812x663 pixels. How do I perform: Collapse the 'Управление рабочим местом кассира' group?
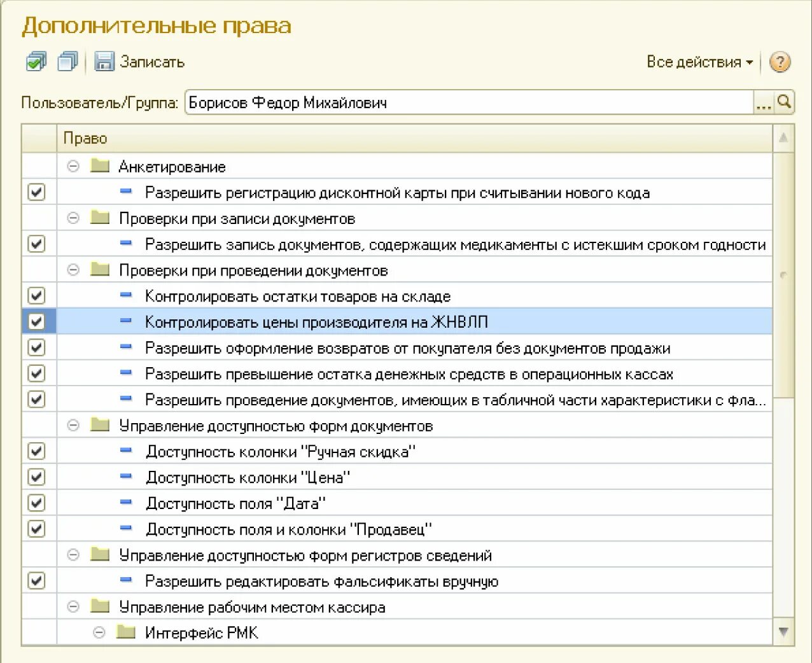[x=74, y=607]
